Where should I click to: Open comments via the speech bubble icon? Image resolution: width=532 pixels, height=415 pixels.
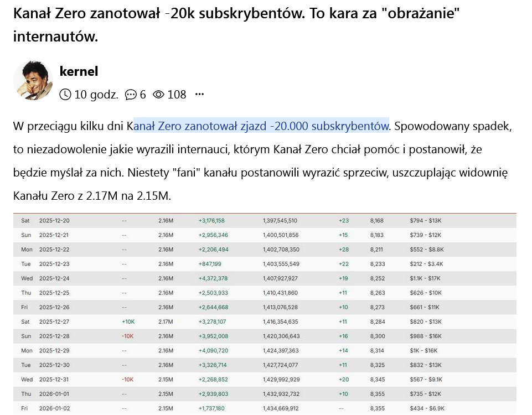click(131, 95)
